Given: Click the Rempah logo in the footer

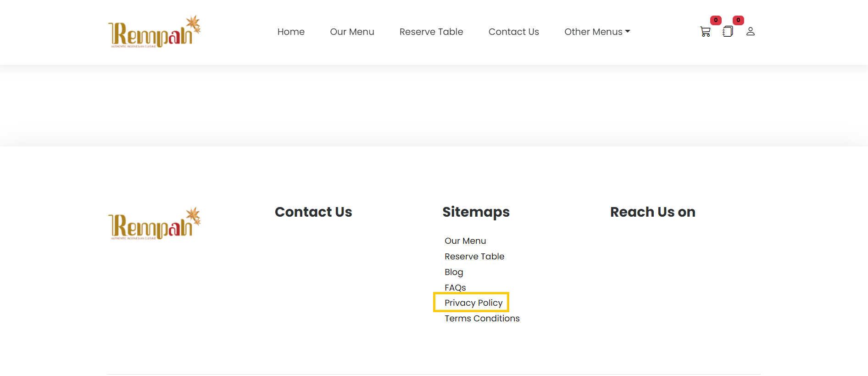Looking at the screenshot, I should [x=154, y=224].
